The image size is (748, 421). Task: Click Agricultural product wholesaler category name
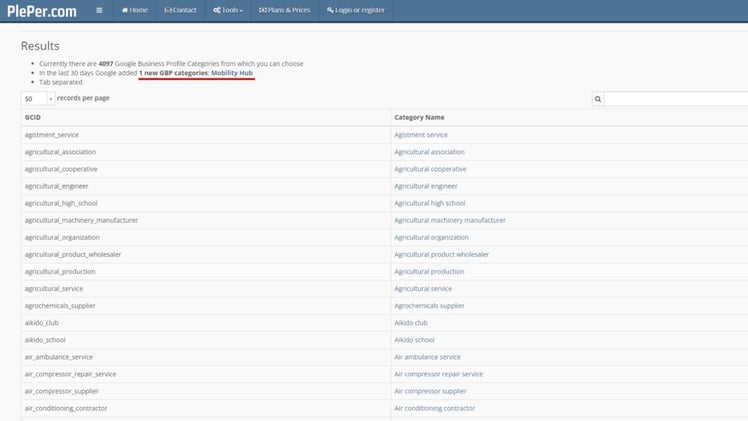(441, 255)
